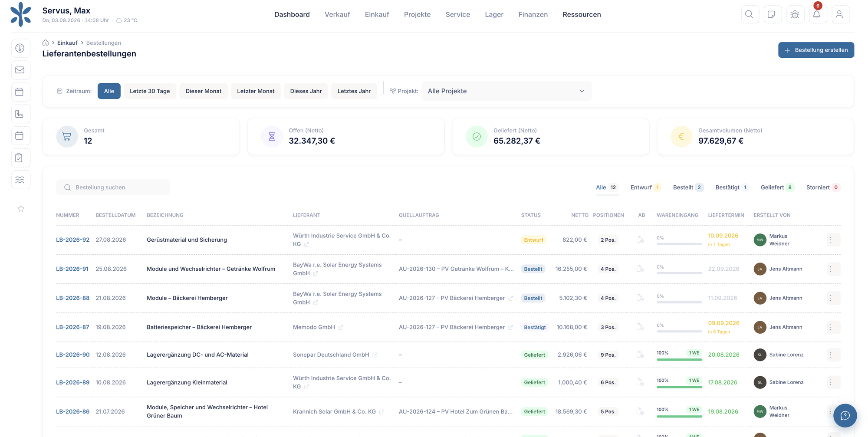868x437 pixels.
Task: Click the home icon in the breadcrumb
Action: coord(46,43)
